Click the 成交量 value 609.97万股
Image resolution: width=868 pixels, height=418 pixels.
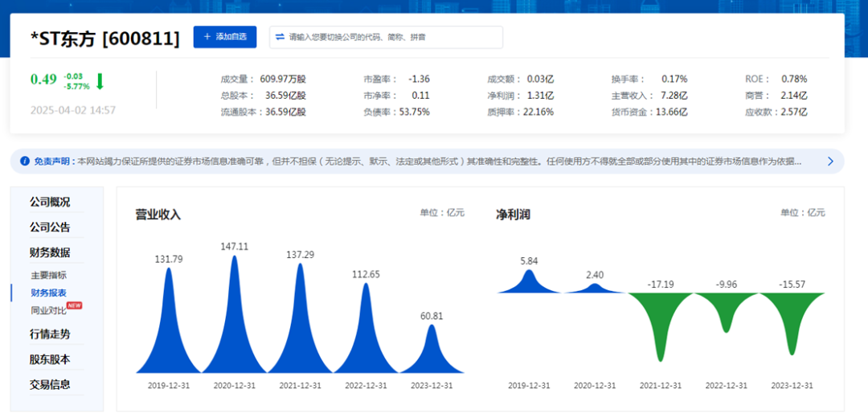[x=282, y=79]
